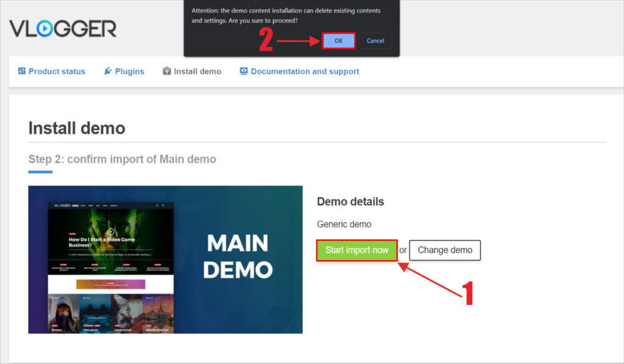This screenshot has width=624, height=364.
Task: Click the play button in the demo preview
Action: (110, 231)
